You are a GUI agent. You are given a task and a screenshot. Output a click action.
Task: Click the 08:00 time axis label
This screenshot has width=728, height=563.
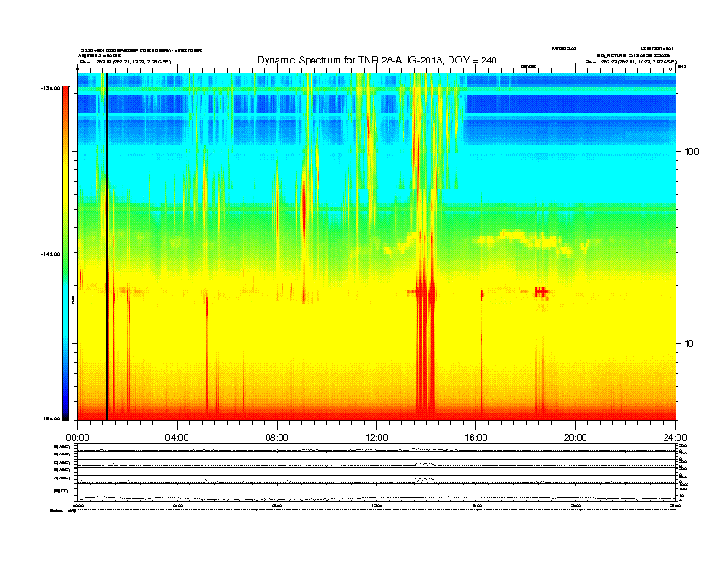pyautogui.click(x=277, y=438)
